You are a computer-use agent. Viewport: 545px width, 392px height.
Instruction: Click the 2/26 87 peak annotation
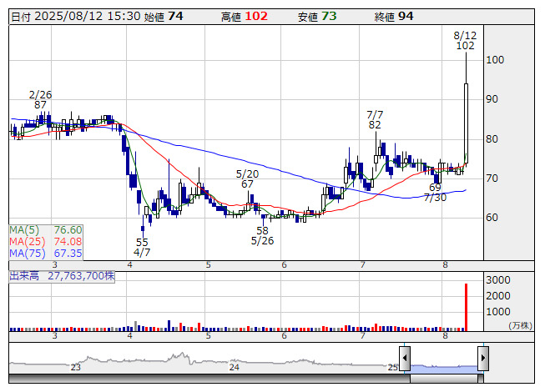pos(40,99)
